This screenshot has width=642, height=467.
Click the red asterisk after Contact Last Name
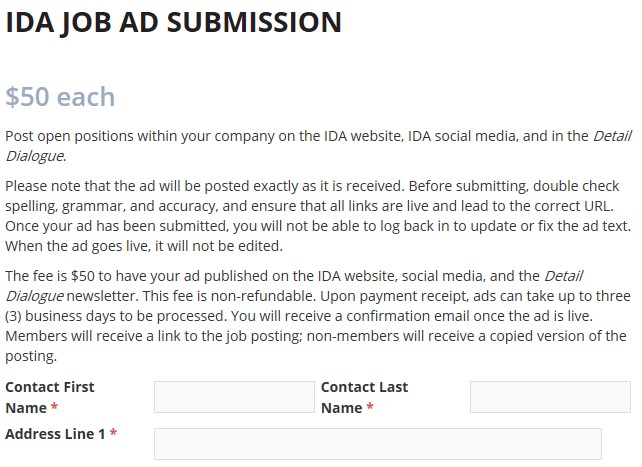coord(370,407)
